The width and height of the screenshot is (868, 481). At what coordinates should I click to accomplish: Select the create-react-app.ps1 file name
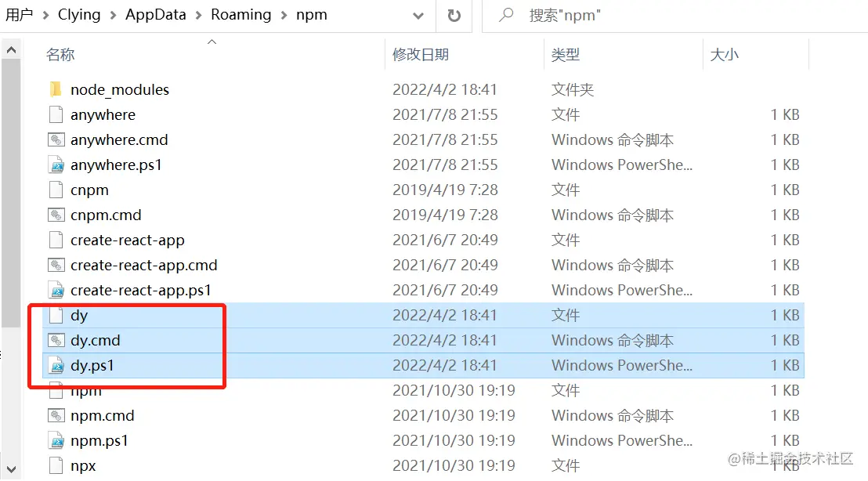[x=140, y=290]
